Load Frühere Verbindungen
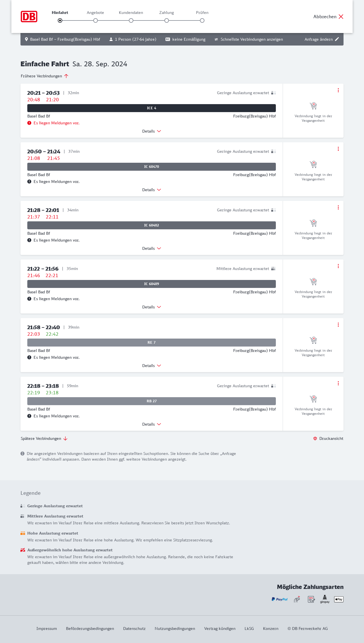The height and width of the screenshot is (643, 364). 45,76
